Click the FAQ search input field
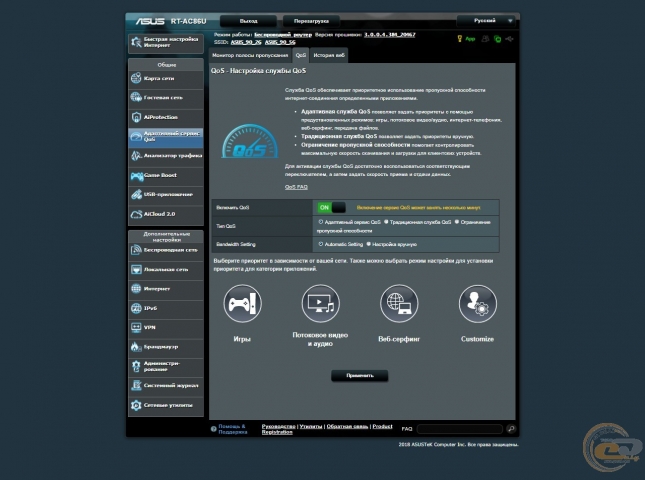The image size is (645, 480). click(x=459, y=429)
